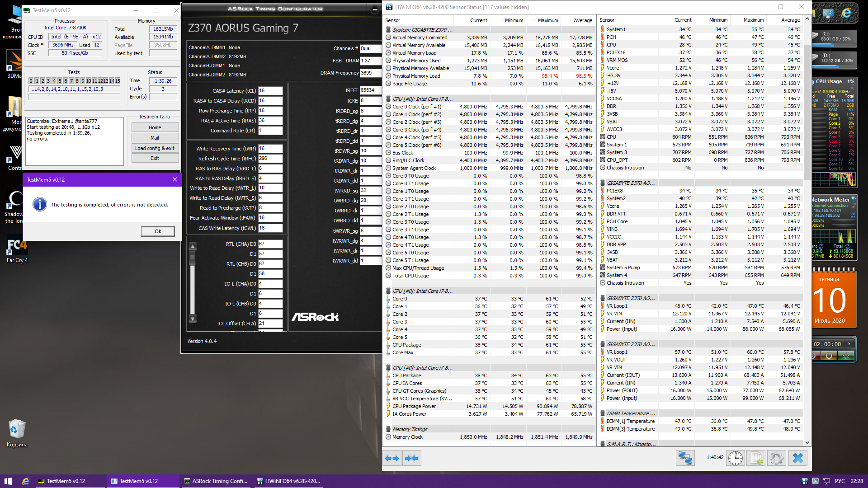Click the tREFI value field
Image resolution: width=868 pixels, height=488 pixels.
370,90
